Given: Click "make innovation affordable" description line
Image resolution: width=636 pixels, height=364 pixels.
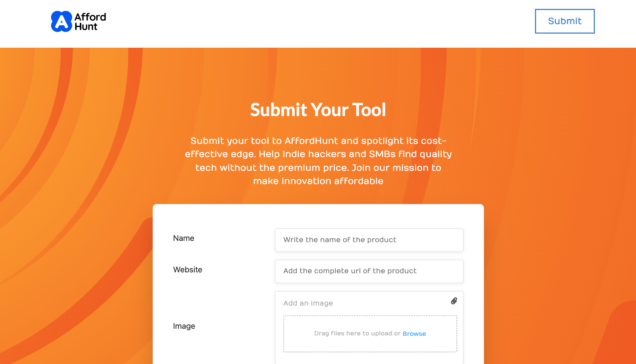Looking at the screenshot, I should click(x=318, y=181).
